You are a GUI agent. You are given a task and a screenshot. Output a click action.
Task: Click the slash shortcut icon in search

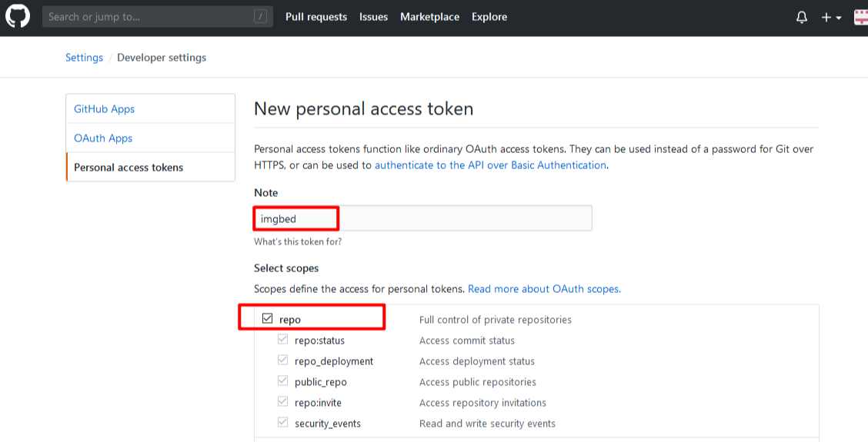261,17
